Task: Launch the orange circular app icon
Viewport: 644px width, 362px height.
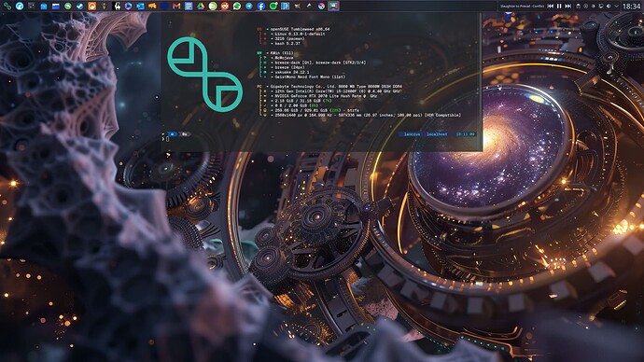Action: point(91,6)
